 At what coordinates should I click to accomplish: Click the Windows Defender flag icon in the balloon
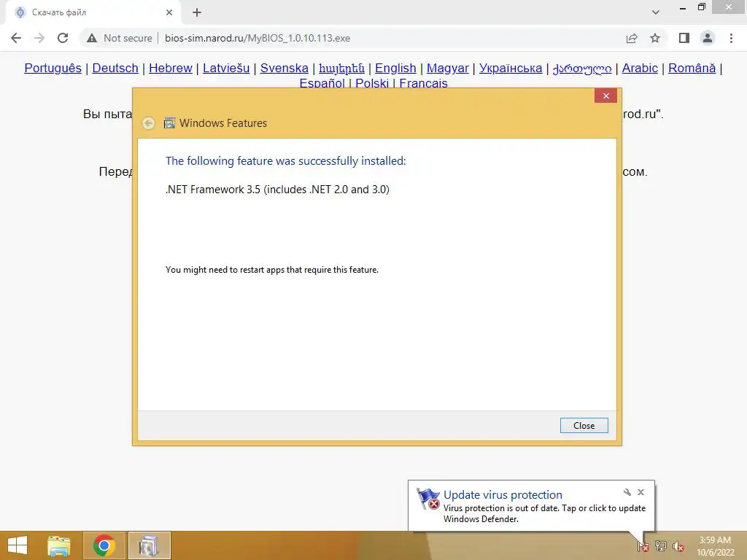[427, 499]
